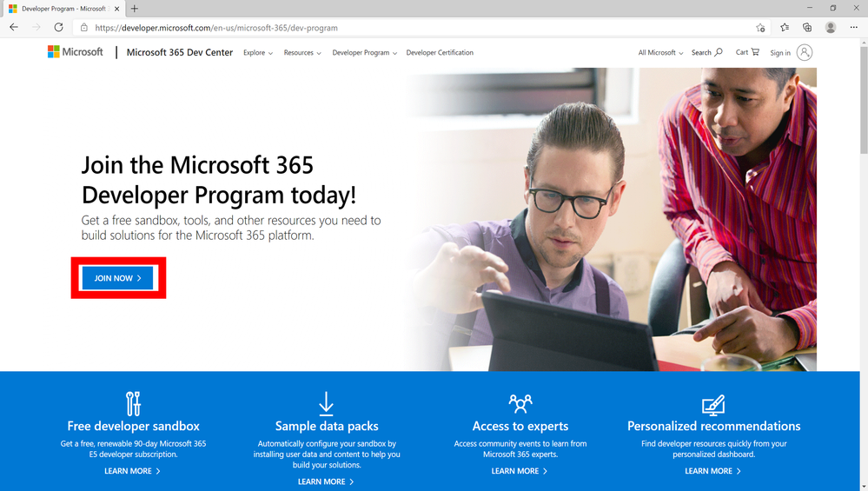Click LEARN MORE under Personalized recommendations
Screen dimensions: 868x491
(712, 471)
